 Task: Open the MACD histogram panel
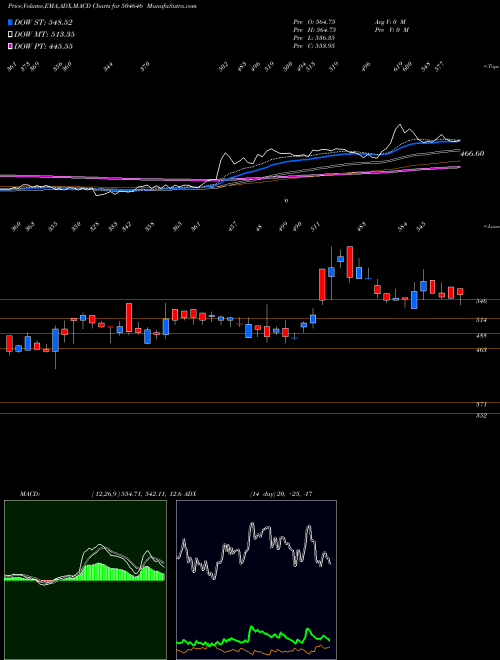[85, 580]
